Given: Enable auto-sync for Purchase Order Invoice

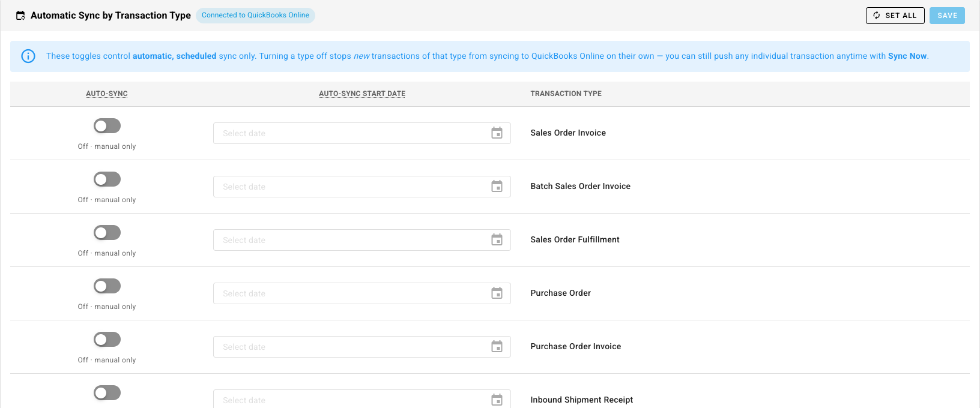Looking at the screenshot, I should tap(107, 340).
